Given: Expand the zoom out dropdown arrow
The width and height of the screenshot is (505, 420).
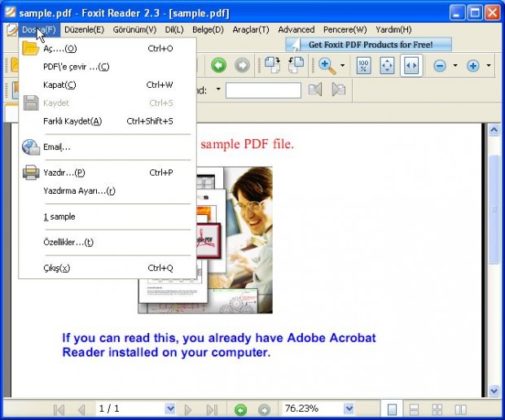Looking at the screenshot, I should pyautogui.click(x=455, y=66).
